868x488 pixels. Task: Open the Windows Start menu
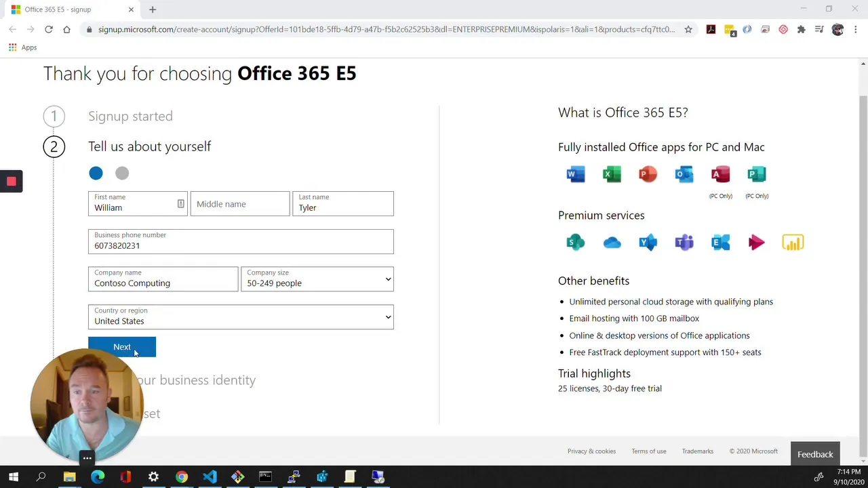(x=14, y=477)
